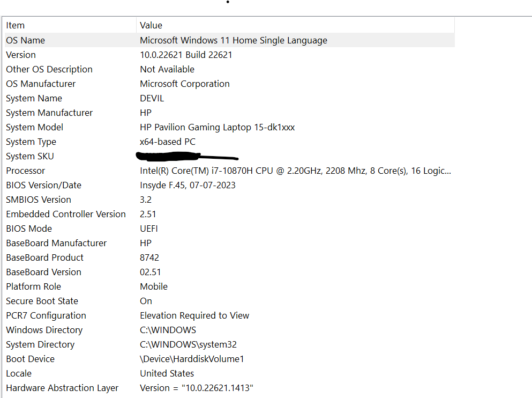Select the BaseBoard Manufacturer row label
Image resolution: width=532 pixels, height=398 pixels.
(x=56, y=243)
